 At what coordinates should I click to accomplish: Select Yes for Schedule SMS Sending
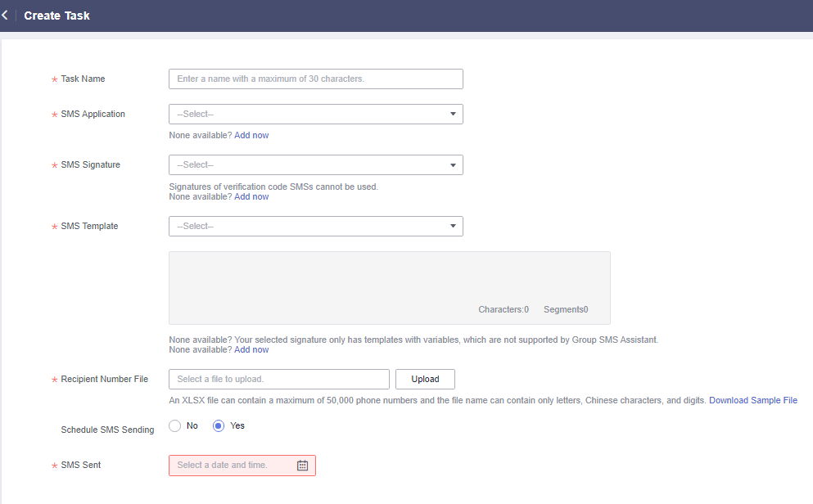point(219,425)
